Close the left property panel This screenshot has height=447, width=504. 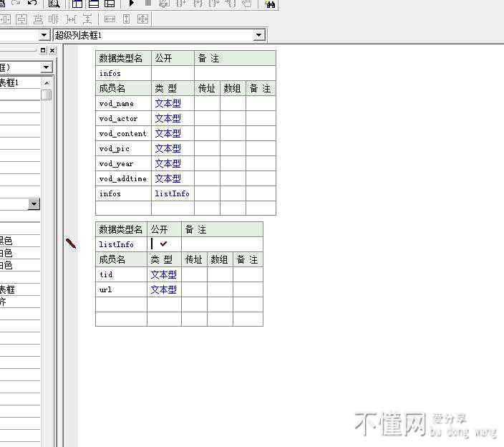tap(52, 51)
